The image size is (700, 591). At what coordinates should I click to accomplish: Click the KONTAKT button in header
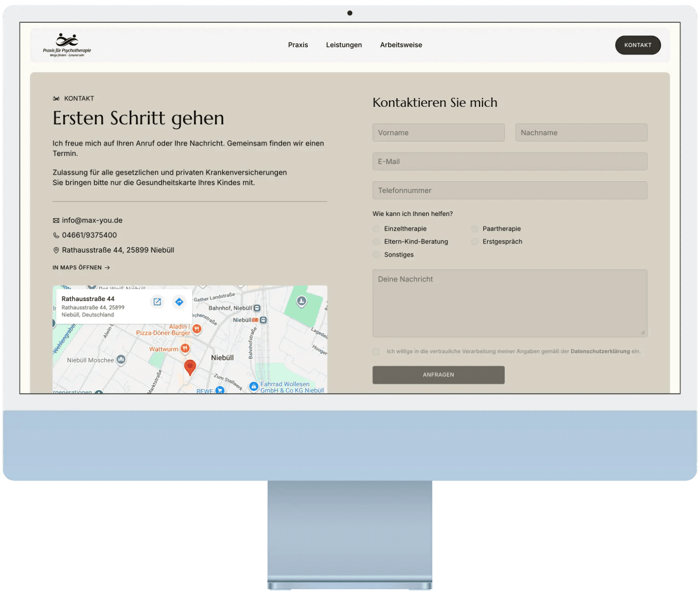tap(637, 45)
